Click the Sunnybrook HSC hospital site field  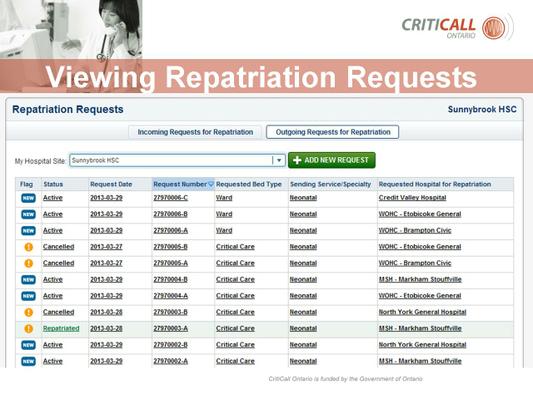pos(177,160)
